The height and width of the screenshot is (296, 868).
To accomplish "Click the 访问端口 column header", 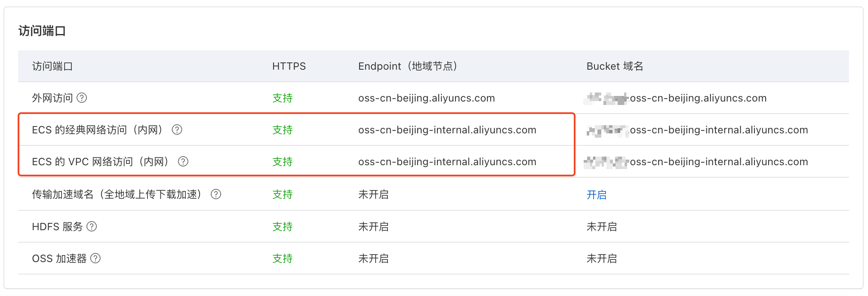I will pyautogui.click(x=52, y=66).
